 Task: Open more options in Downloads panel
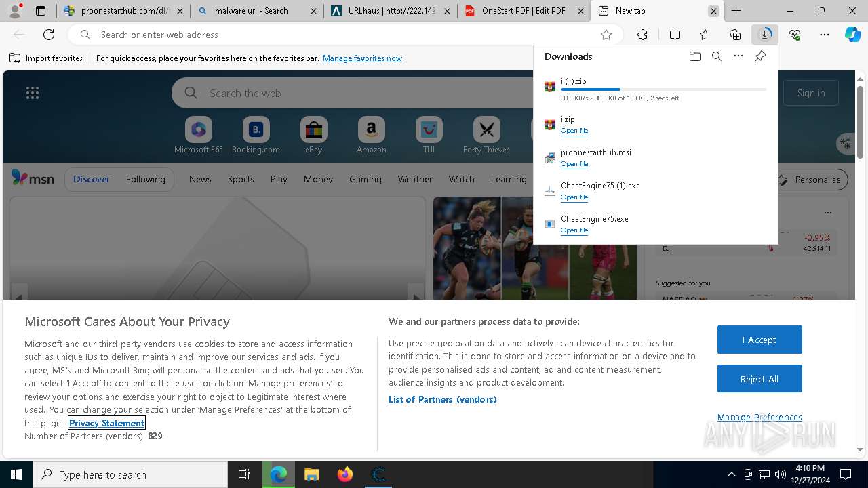click(x=738, y=56)
